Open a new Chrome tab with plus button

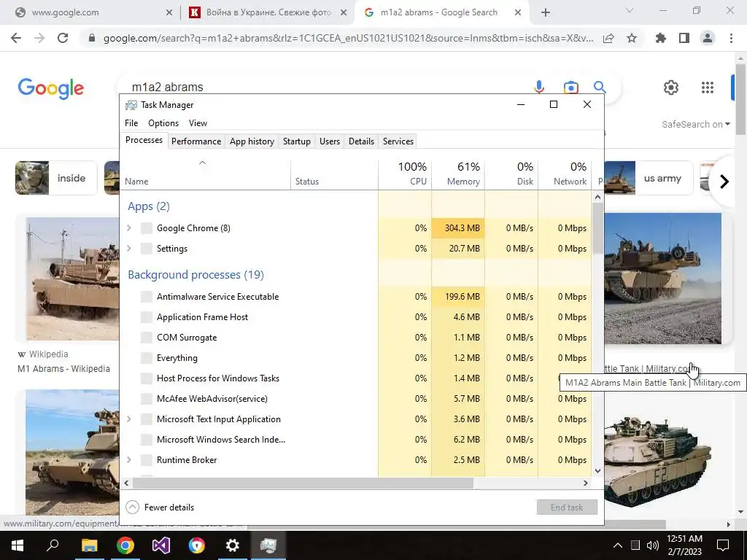[x=546, y=13]
